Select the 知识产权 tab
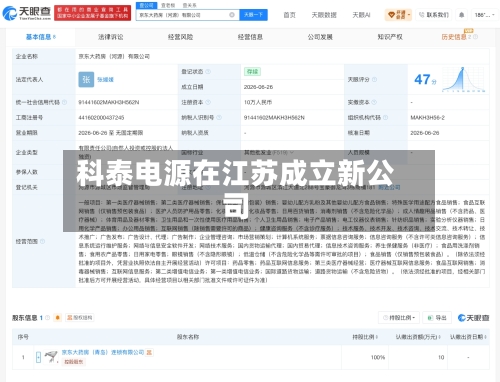500x382 pixels. coord(390,37)
